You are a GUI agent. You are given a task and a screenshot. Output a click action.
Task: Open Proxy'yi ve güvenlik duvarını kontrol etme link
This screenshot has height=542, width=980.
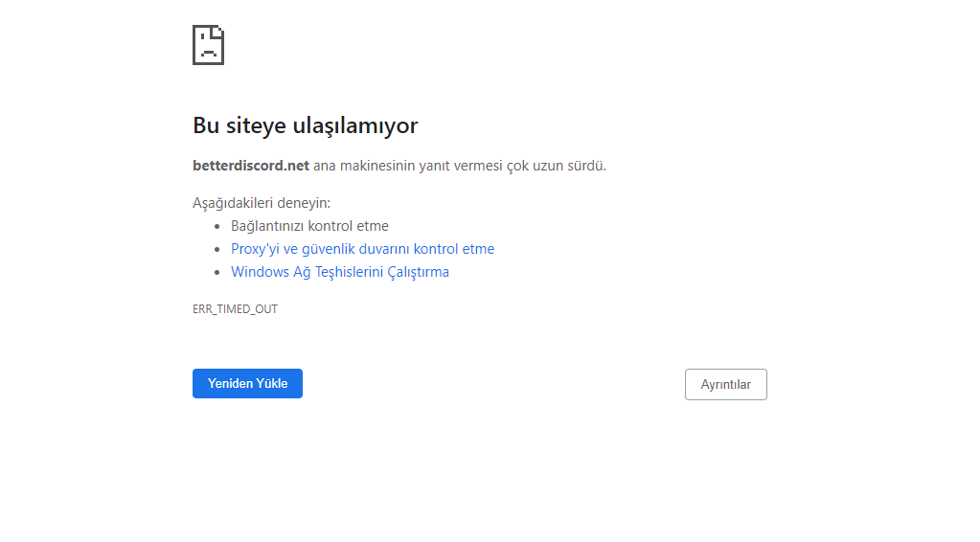pos(362,249)
